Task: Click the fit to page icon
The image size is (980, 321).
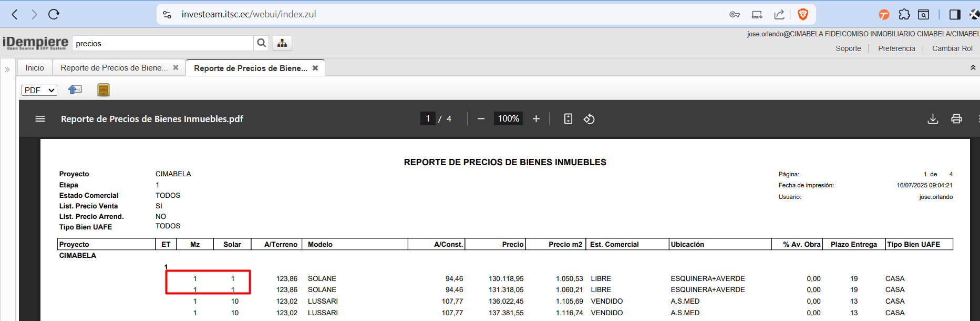Action: (x=568, y=119)
